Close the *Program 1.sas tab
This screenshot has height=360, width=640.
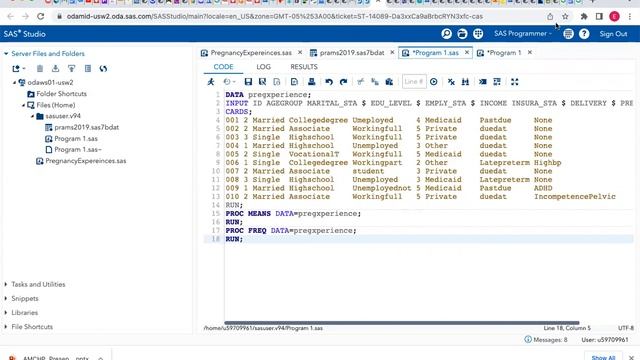[x=467, y=52]
